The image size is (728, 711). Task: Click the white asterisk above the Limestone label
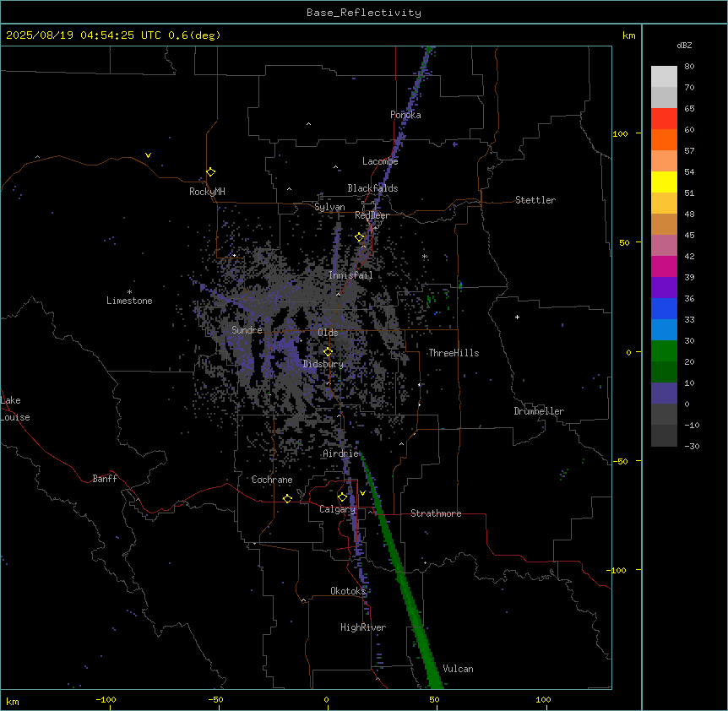pyautogui.click(x=129, y=292)
